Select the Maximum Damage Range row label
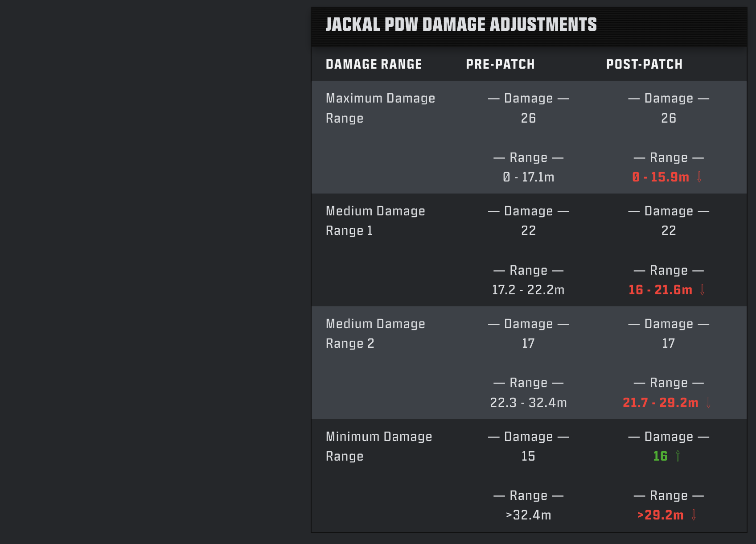The image size is (756, 544). [380, 108]
